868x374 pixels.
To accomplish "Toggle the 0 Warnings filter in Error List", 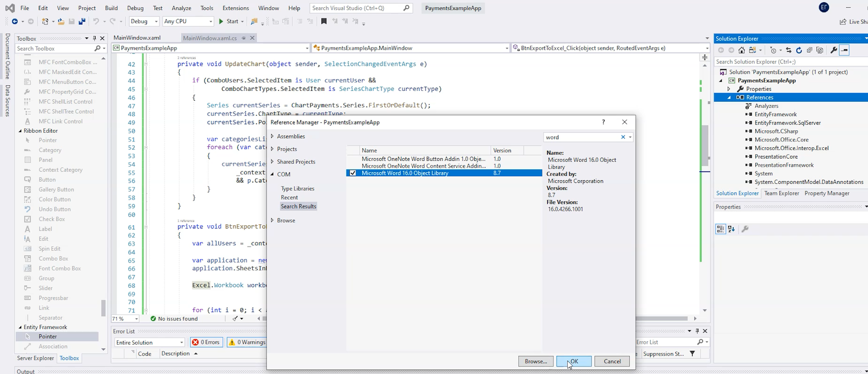I will 247,342.
